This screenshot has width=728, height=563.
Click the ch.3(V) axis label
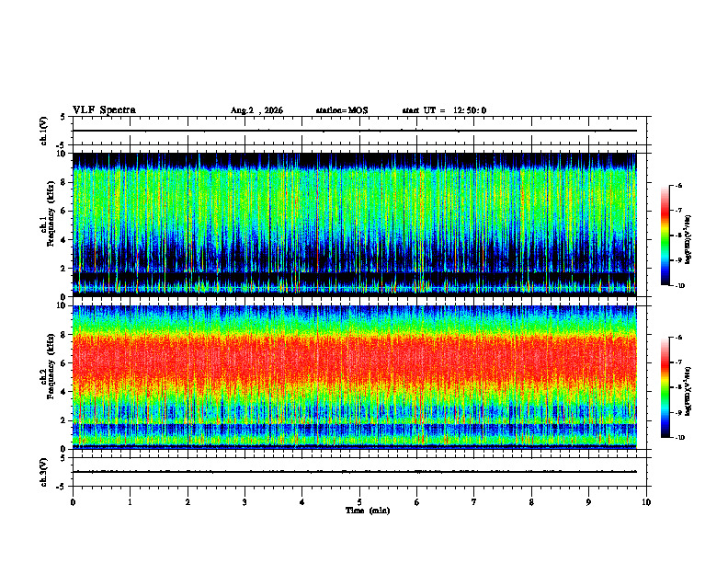click(x=43, y=472)
